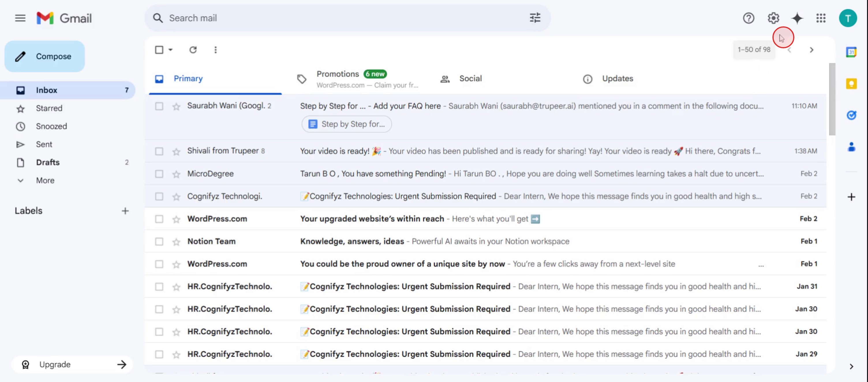Expand the More sidebar section

(x=45, y=180)
